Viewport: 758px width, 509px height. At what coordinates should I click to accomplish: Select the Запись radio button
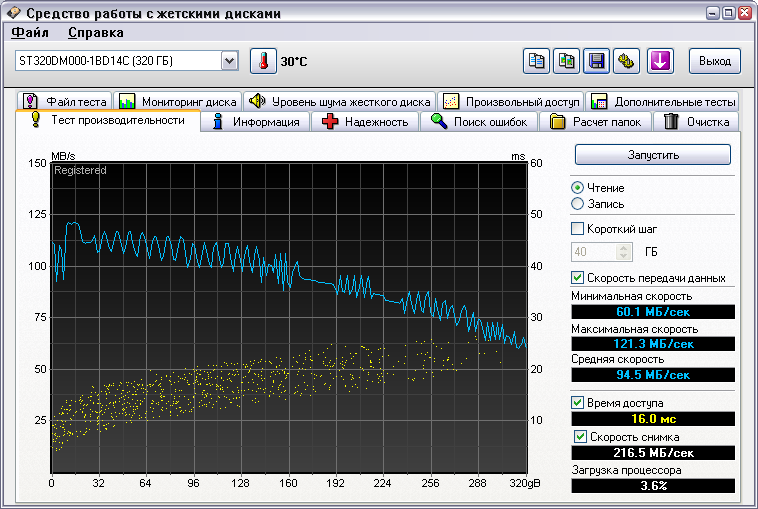577,204
